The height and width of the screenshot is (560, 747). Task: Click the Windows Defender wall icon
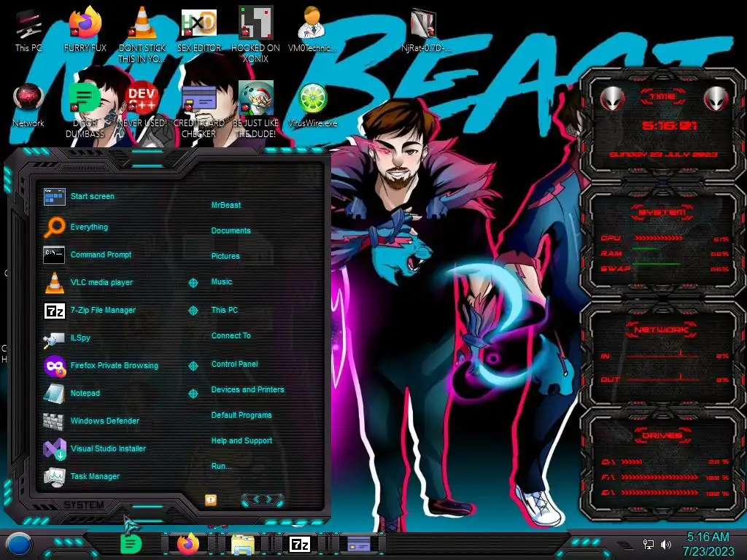tap(53, 421)
